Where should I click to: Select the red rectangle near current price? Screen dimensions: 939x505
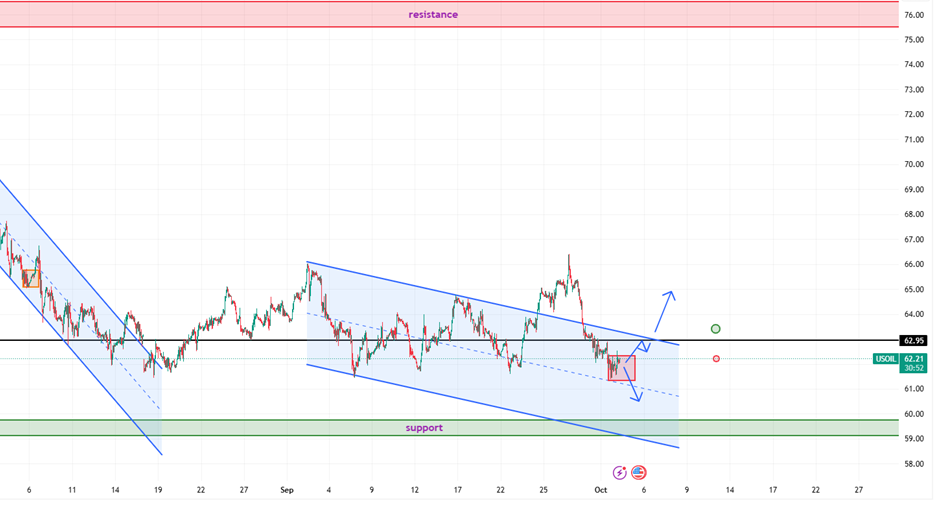click(x=621, y=367)
